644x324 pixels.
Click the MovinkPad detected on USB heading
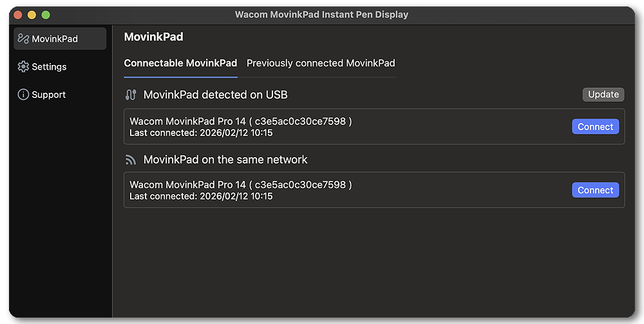[215, 95]
